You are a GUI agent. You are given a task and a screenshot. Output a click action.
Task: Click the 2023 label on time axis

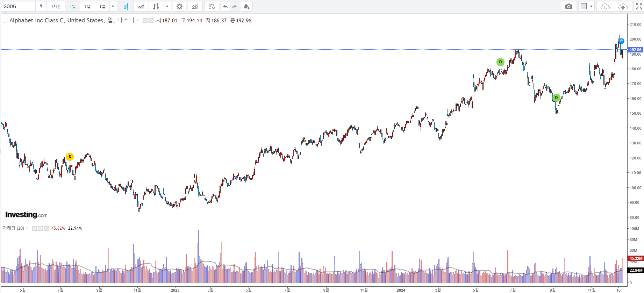tap(175, 290)
